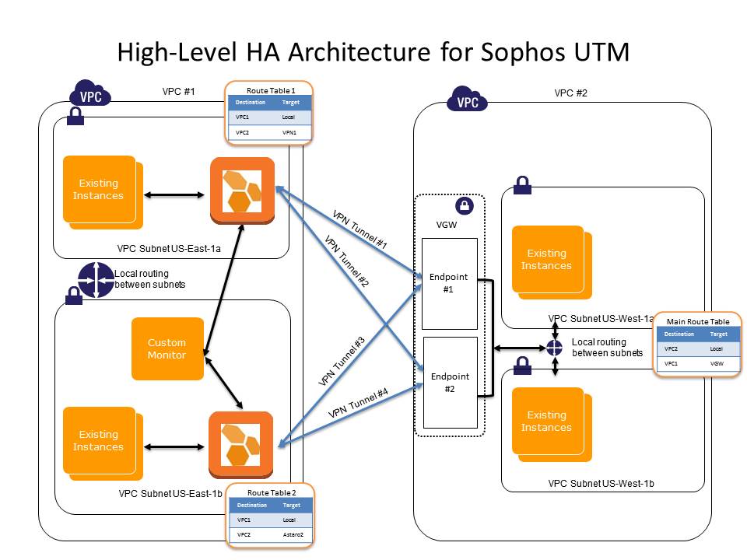
Task: Select Existing Instances in subnet US-East-1b
Action: pyautogui.click(x=103, y=444)
